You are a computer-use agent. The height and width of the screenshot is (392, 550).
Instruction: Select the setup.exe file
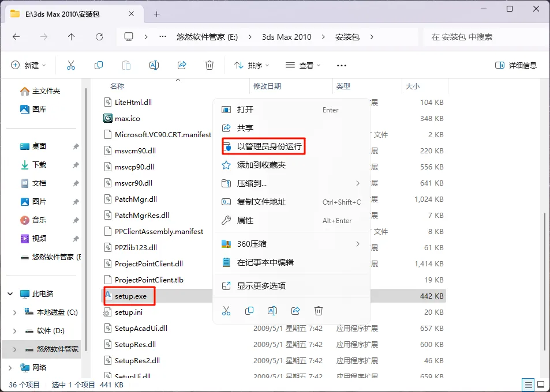tap(130, 296)
